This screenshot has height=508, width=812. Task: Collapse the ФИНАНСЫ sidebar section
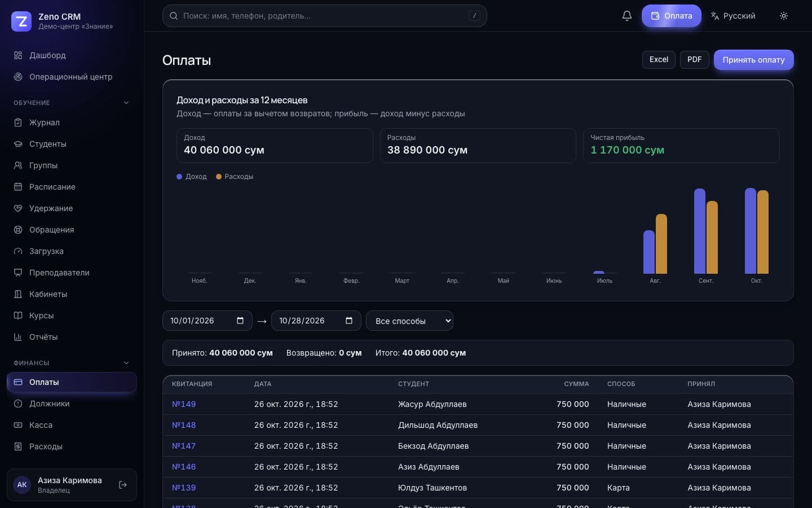126,363
